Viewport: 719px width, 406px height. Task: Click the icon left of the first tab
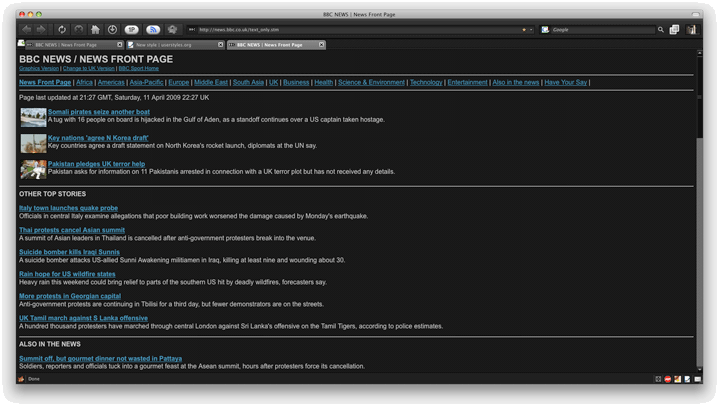[21, 43]
